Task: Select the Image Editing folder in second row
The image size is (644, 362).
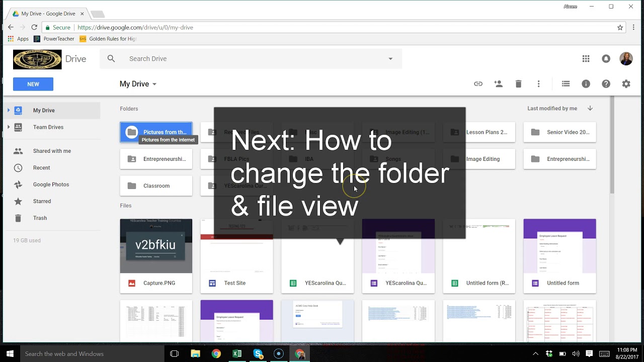Action: click(x=479, y=159)
